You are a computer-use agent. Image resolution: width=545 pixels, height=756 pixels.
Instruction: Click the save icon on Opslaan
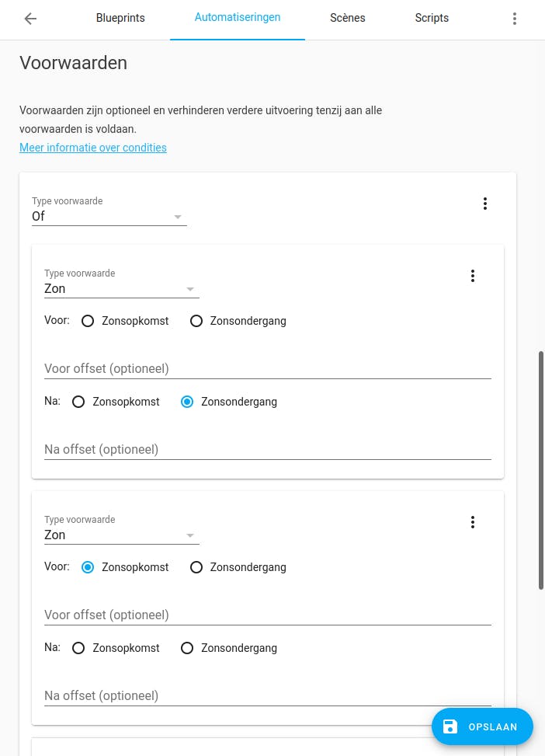point(450,727)
